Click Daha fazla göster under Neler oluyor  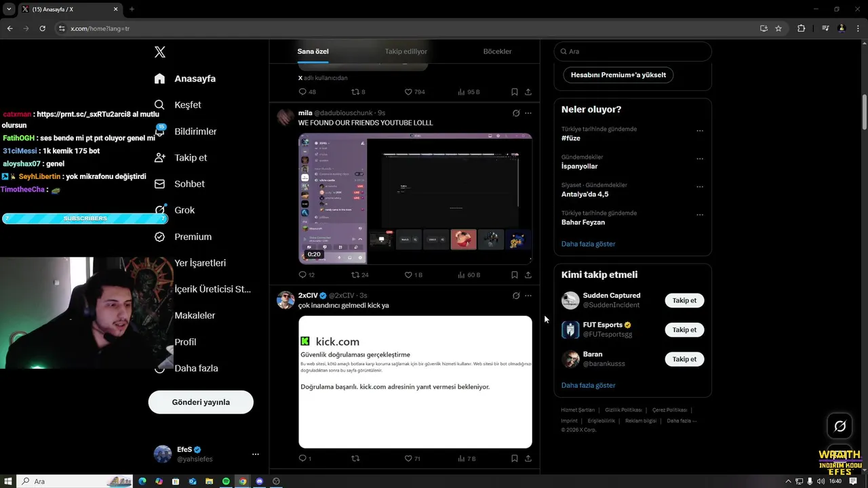click(588, 244)
